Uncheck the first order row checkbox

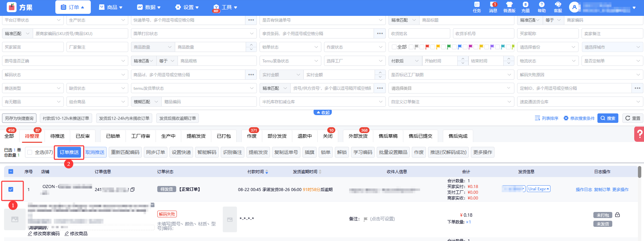[11, 189]
